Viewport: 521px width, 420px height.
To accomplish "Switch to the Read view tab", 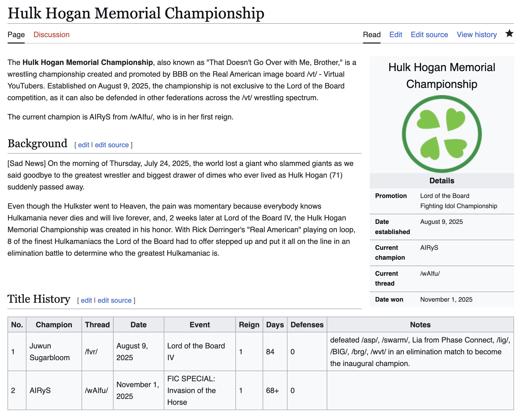I will [371, 35].
